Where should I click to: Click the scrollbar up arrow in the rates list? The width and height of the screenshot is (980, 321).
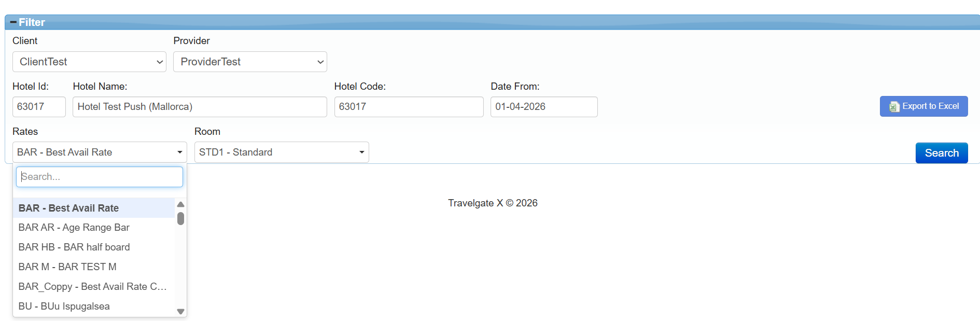(x=180, y=204)
